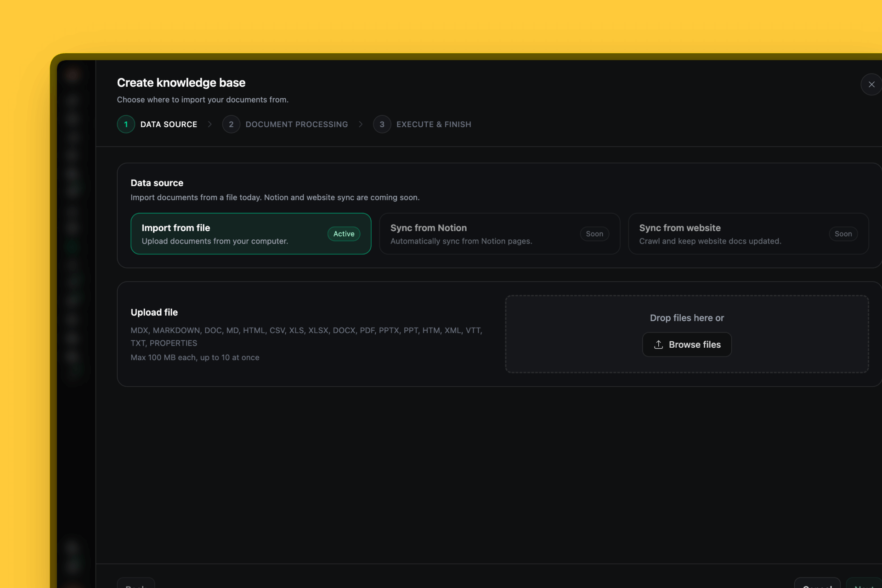Click the chevron before EXECUTE & FINISH
The image size is (882, 588).
[361, 124]
